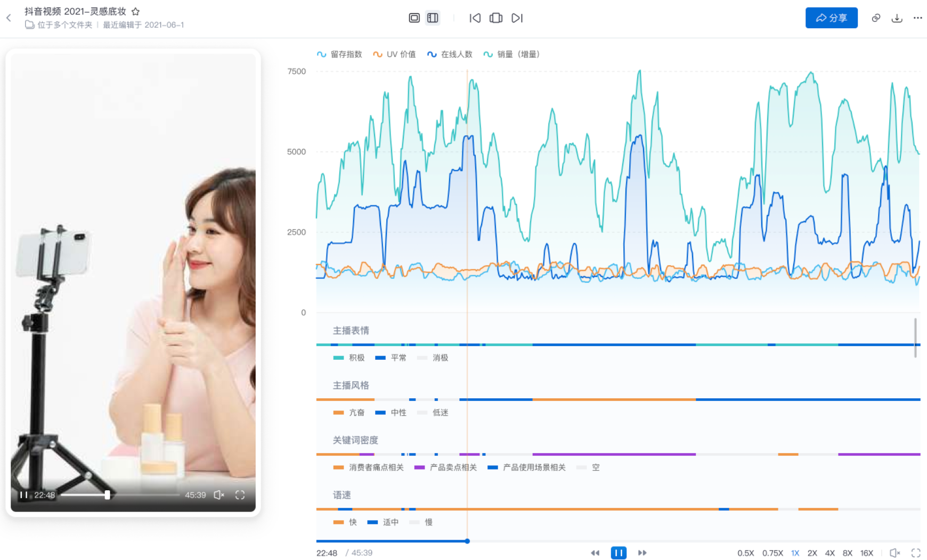
Task: Hide the 在线人数 chart series
Action: tap(450, 54)
